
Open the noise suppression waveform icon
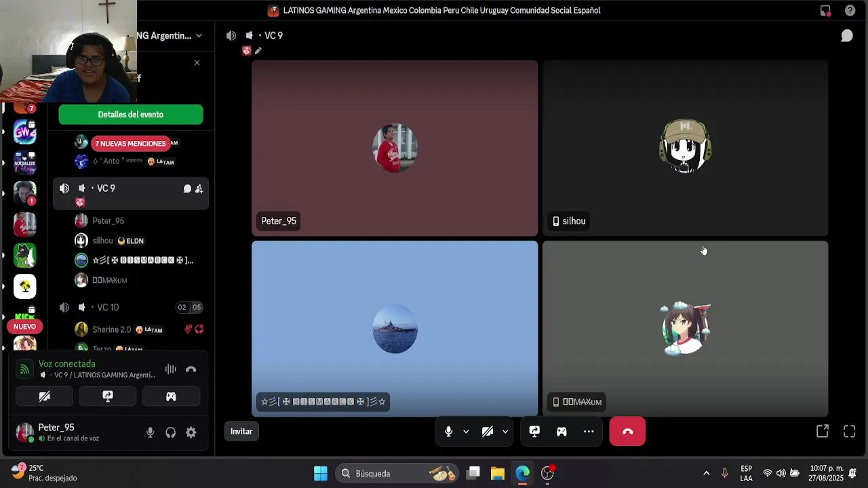170,369
